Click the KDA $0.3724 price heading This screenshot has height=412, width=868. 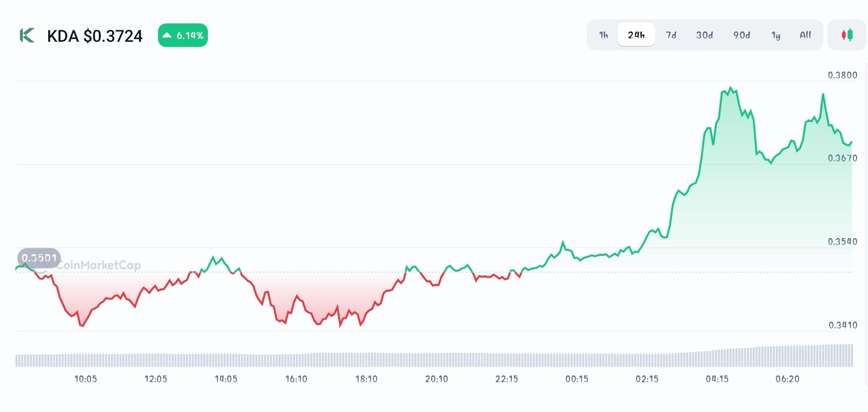94,36
